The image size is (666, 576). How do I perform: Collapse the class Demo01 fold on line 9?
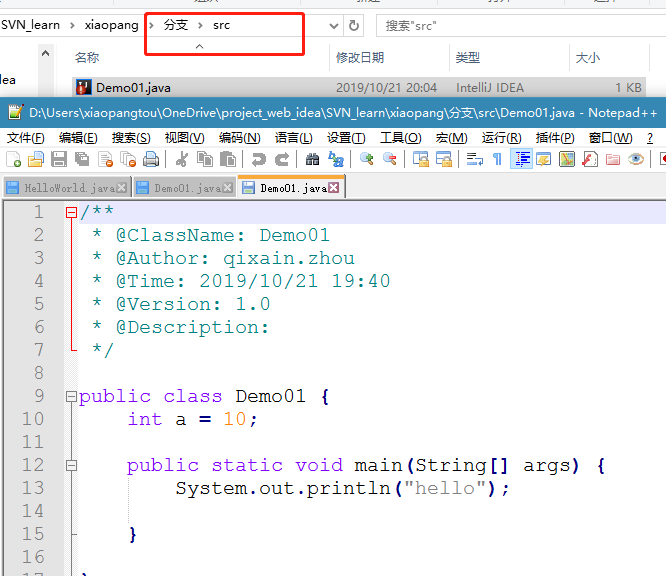71,397
